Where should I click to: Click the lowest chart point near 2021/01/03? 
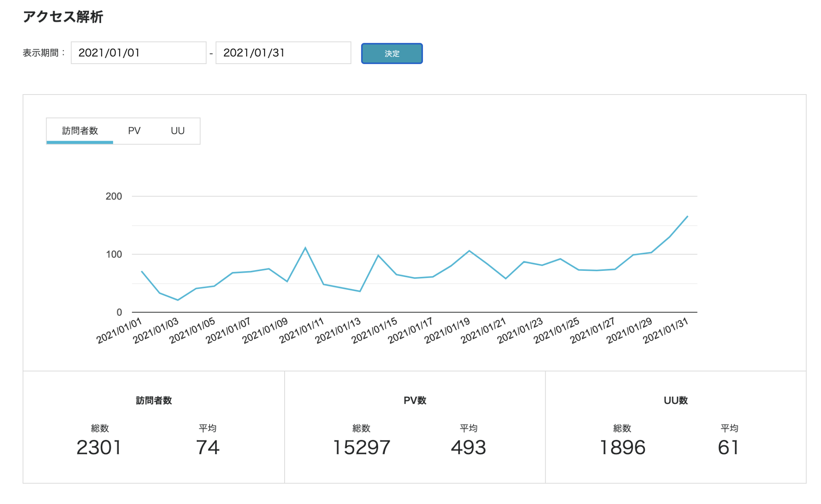pyautogui.click(x=178, y=300)
